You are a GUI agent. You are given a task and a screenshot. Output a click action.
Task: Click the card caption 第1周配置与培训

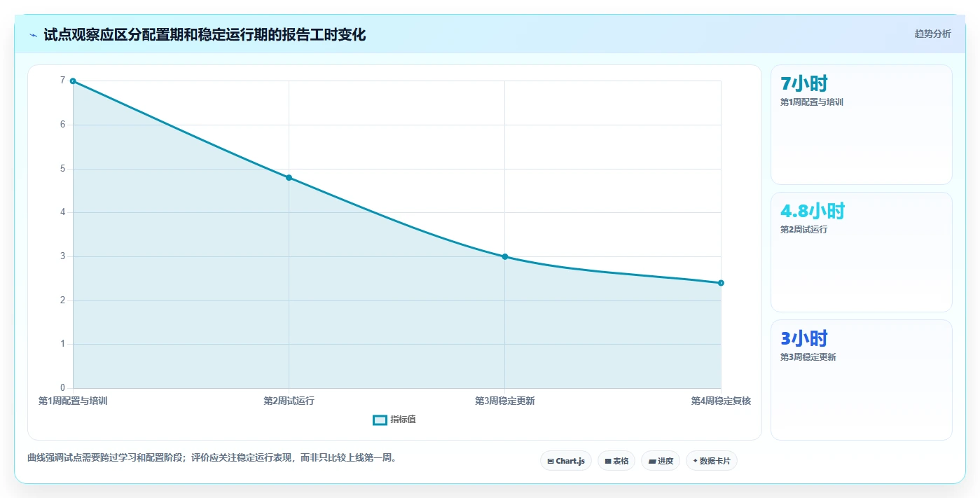click(811, 102)
